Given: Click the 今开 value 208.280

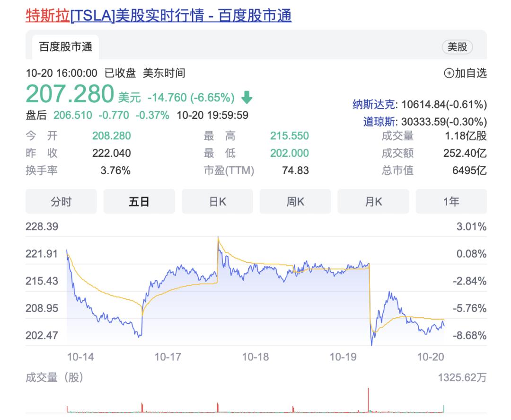Looking at the screenshot, I should tap(112, 135).
